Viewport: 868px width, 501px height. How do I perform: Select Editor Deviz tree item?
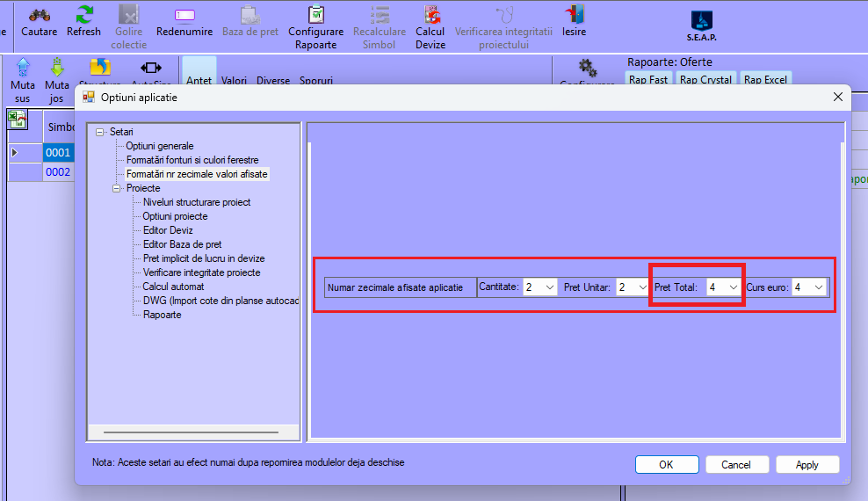tap(168, 230)
